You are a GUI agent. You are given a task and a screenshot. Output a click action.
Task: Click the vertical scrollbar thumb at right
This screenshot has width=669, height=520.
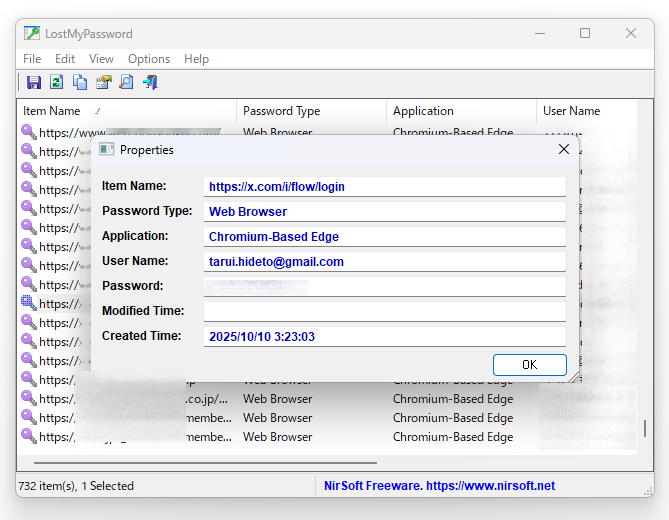pyautogui.click(x=645, y=428)
